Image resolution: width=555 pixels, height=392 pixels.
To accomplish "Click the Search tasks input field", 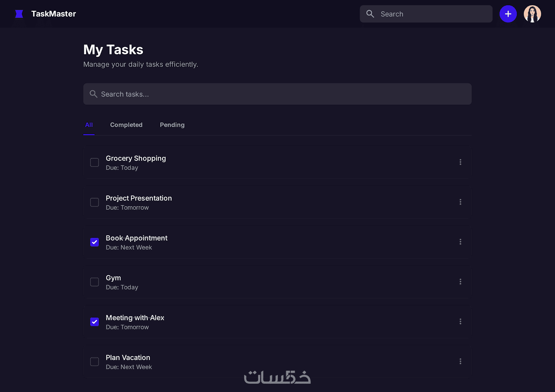I will click(277, 94).
